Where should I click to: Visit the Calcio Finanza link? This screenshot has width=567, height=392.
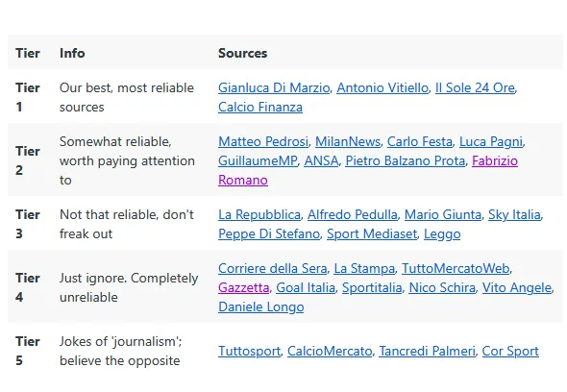[260, 107]
